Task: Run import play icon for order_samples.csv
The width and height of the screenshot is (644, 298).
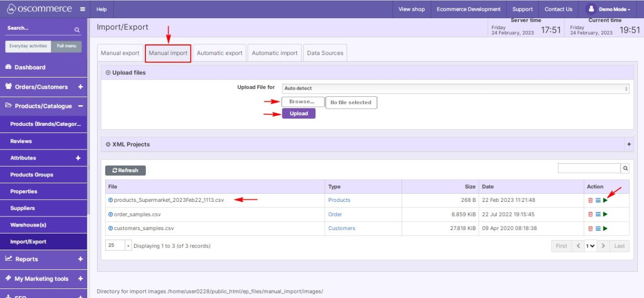Action: (x=605, y=214)
